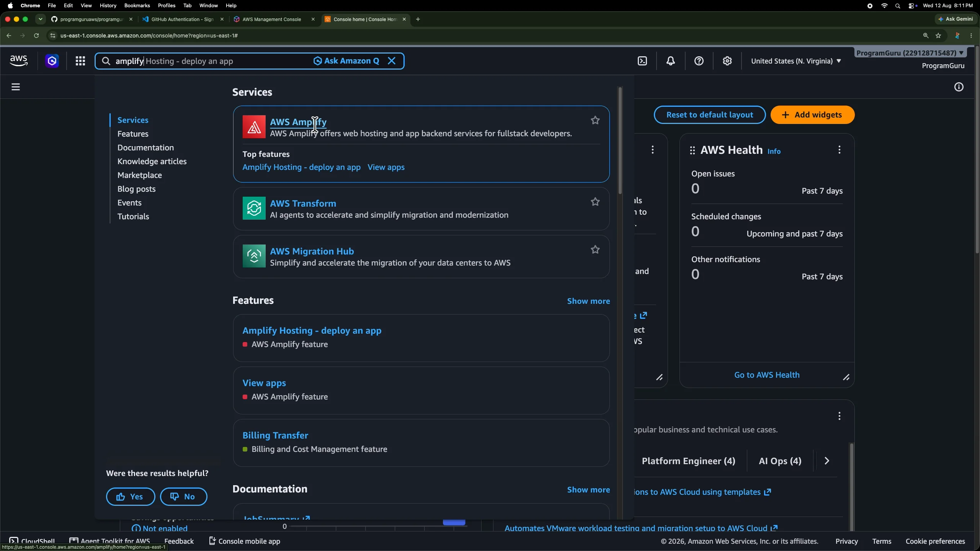Select Features in the results sidebar
980x551 pixels.
tap(133, 134)
